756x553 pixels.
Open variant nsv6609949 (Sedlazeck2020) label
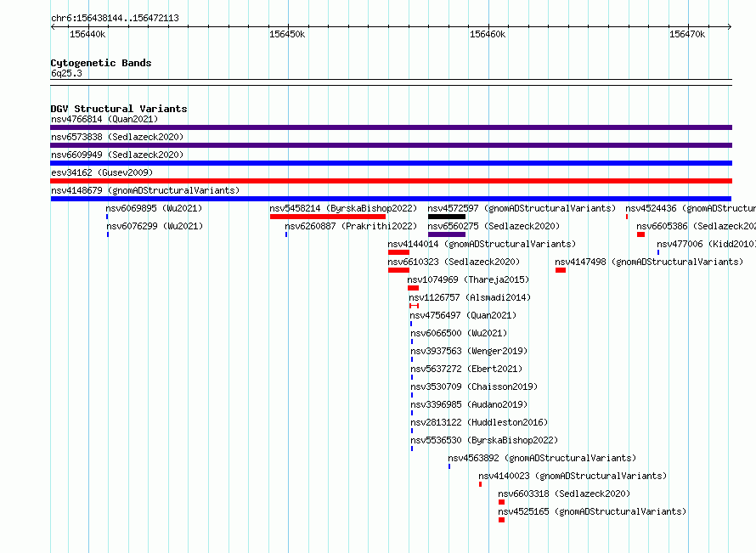tap(117, 155)
